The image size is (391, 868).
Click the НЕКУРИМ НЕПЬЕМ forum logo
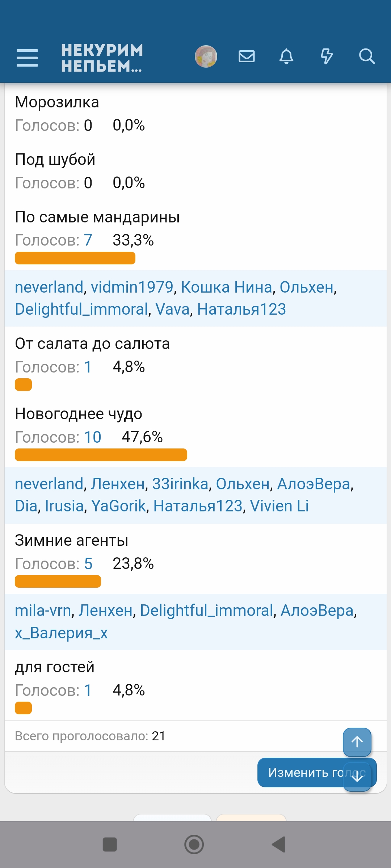(102, 58)
